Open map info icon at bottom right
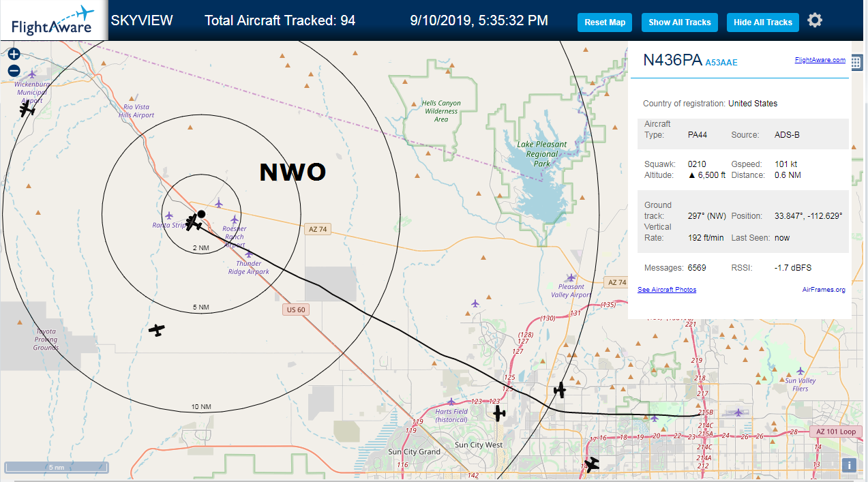Image resolution: width=868 pixels, height=482 pixels. [x=849, y=466]
